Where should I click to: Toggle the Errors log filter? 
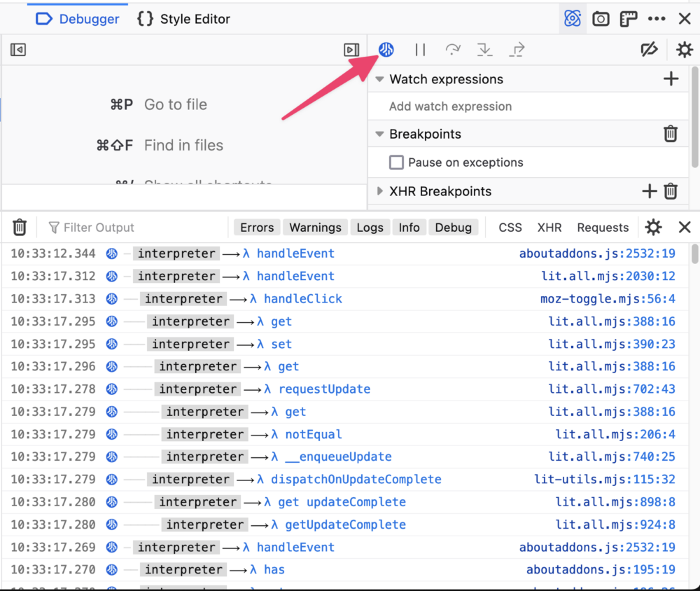point(256,227)
